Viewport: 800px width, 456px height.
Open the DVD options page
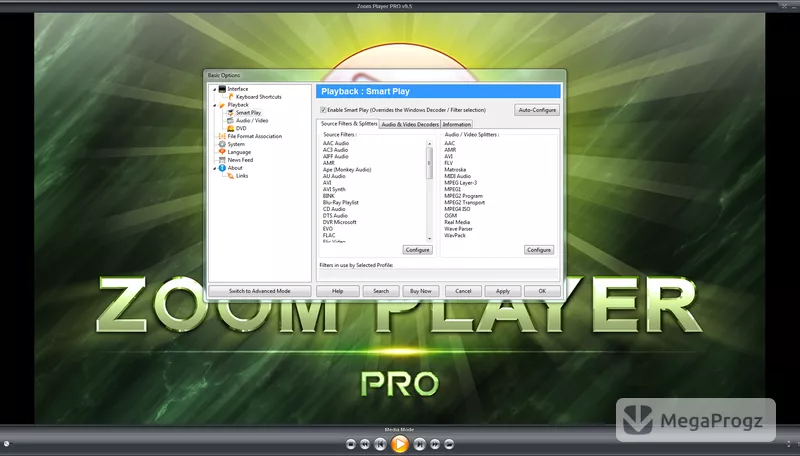click(x=241, y=129)
